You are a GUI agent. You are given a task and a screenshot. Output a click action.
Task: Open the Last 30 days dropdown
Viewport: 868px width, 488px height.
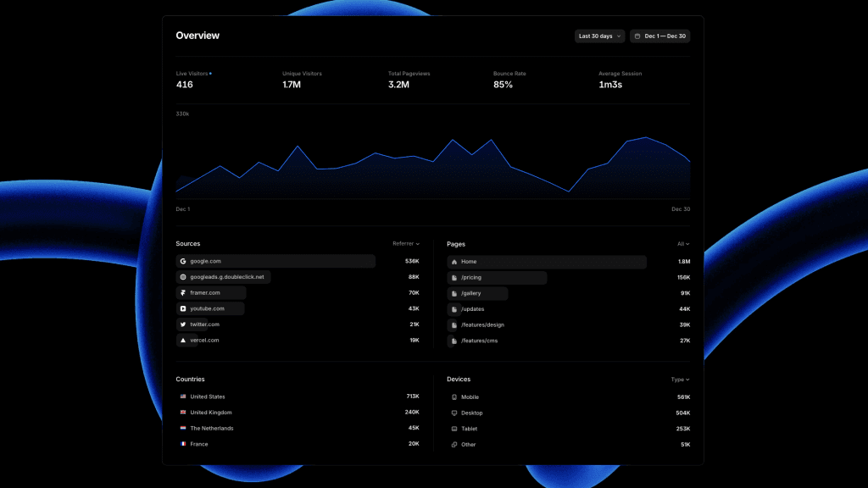(x=599, y=36)
